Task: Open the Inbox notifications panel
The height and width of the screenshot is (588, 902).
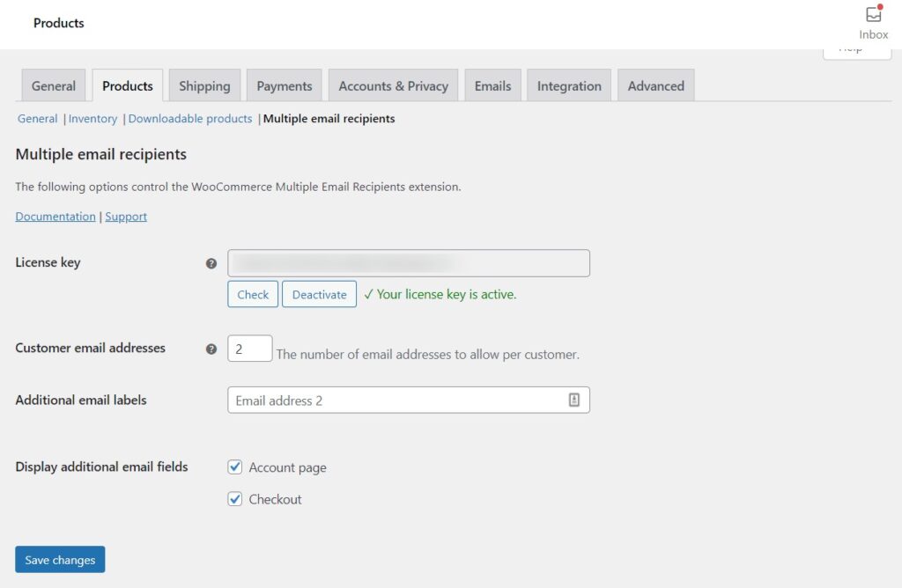Action: coord(872,19)
